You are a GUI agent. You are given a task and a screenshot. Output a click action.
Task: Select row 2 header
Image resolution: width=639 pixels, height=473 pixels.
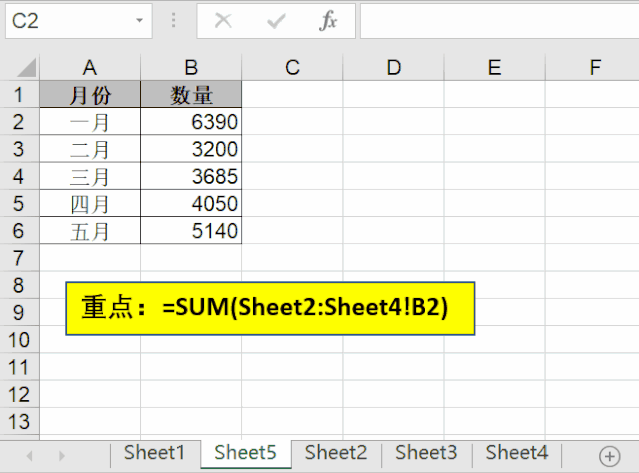click(19, 121)
